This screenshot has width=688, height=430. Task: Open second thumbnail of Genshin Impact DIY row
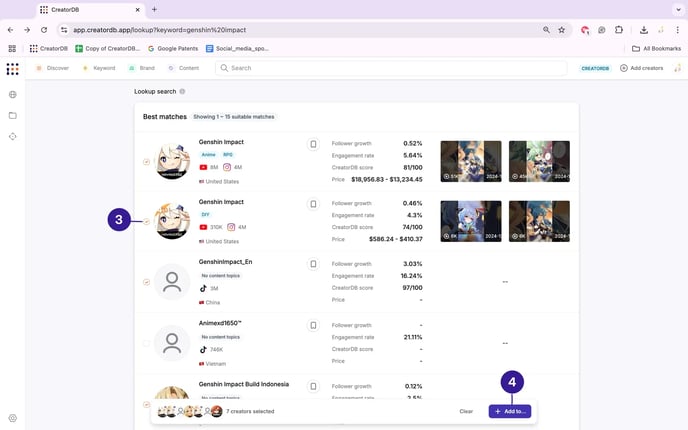click(x=539, y=221)
